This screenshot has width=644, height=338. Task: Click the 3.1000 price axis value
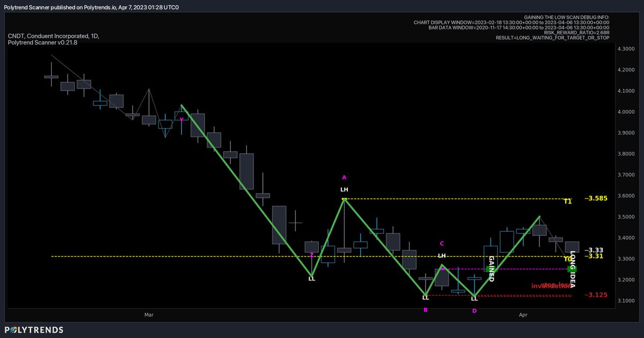(627, 301)
